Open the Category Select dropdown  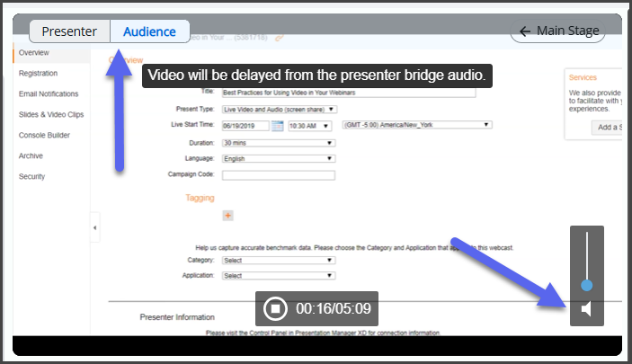(279, 261)
